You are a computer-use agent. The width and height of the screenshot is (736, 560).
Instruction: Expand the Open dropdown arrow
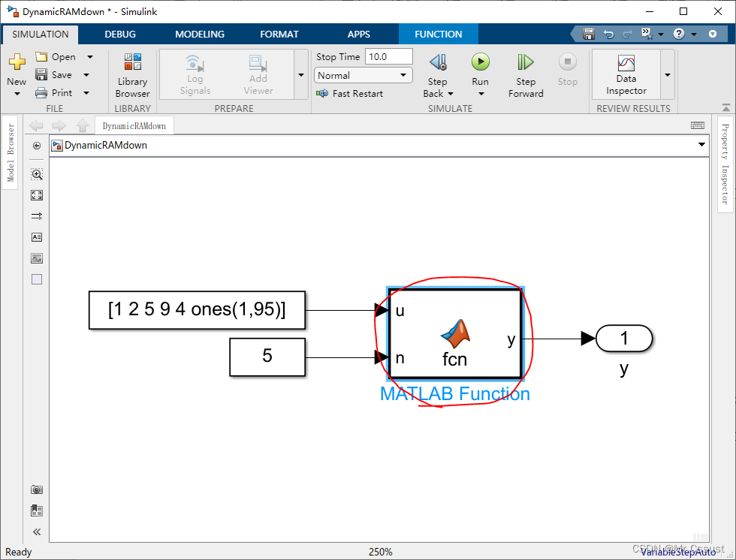click(89, 57)
